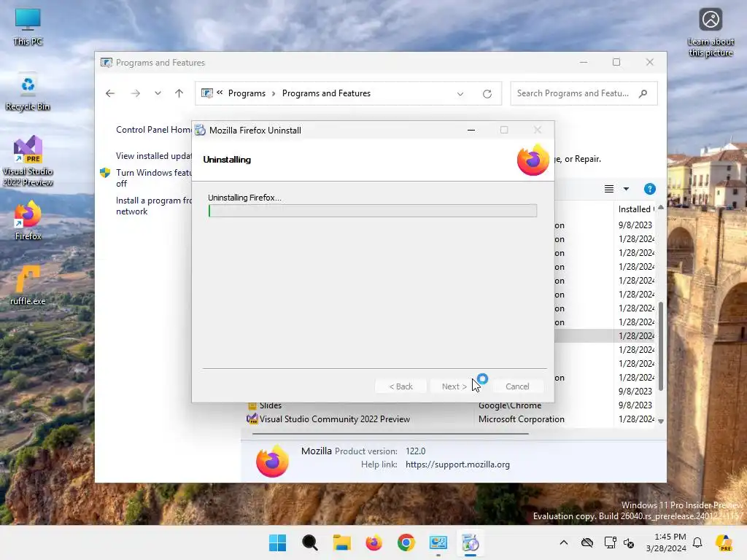Go forward in Programs and Features window

(x=135, y=93)
